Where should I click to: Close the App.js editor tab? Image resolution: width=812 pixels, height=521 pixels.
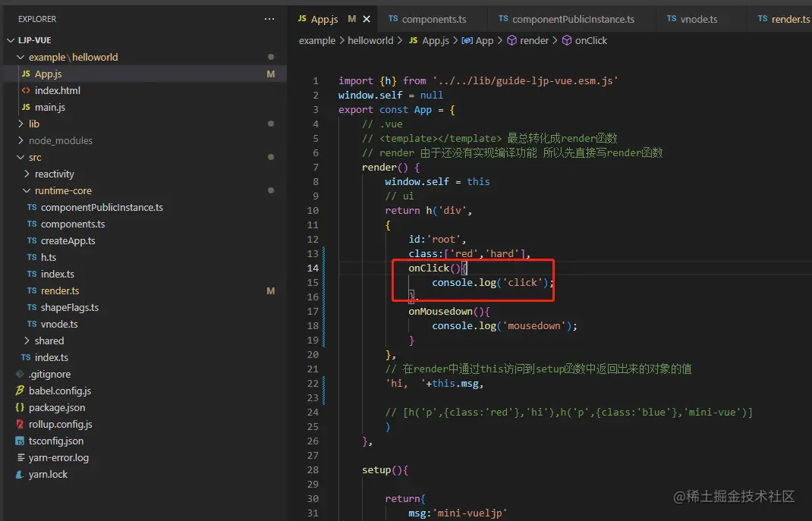(367, 19)
